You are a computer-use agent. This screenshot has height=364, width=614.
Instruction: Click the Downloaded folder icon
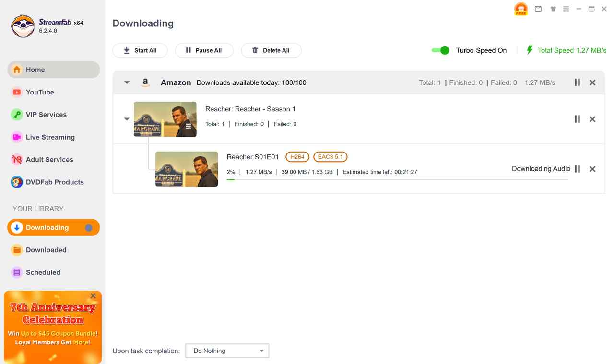[17, 250]
